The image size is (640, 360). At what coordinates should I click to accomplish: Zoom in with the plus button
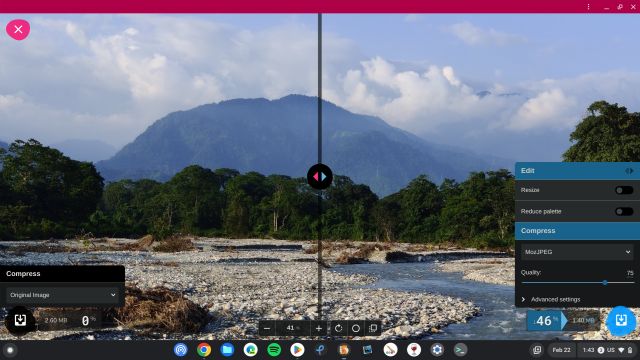319,328
